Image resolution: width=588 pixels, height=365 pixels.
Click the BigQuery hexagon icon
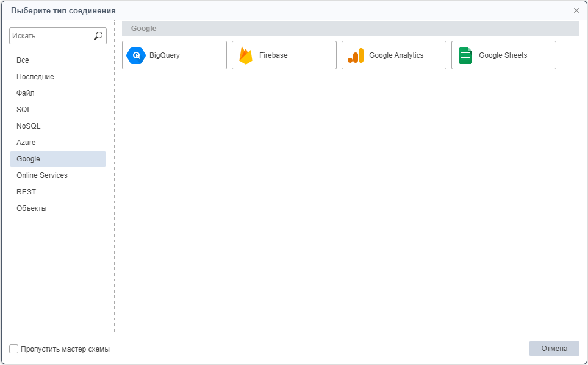tap(136, 55)
